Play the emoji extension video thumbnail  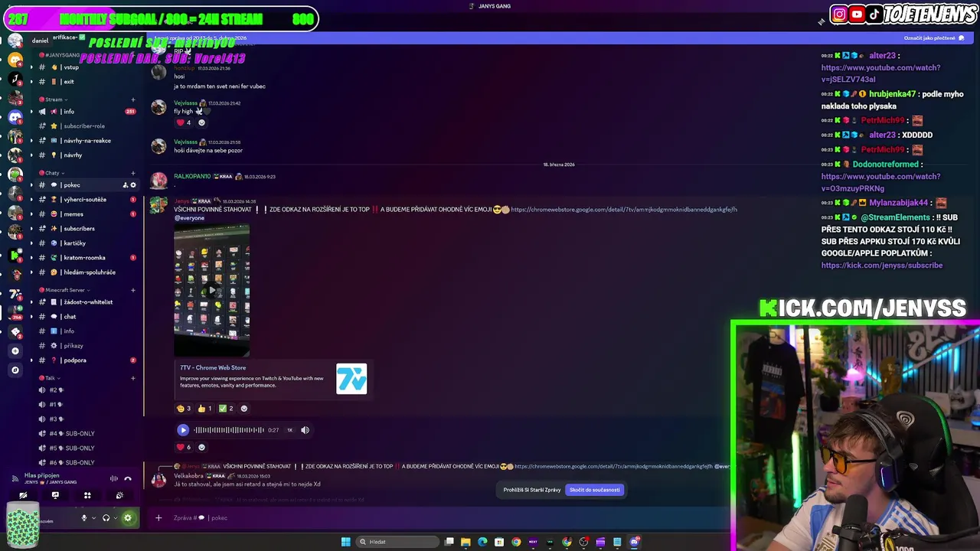pos(211,291)
